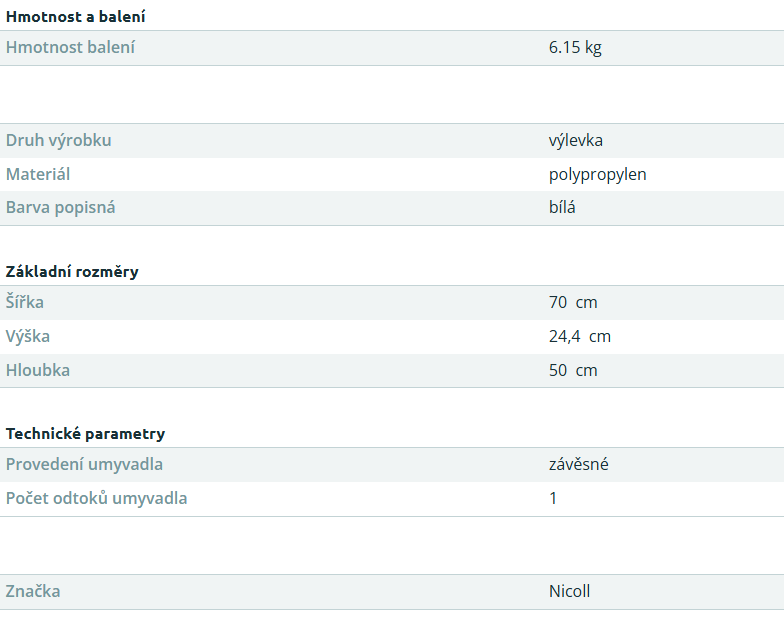The height and width of the screenshot is (630, 784).
Task: Click the Nicoll brand value
Action: 570,592
